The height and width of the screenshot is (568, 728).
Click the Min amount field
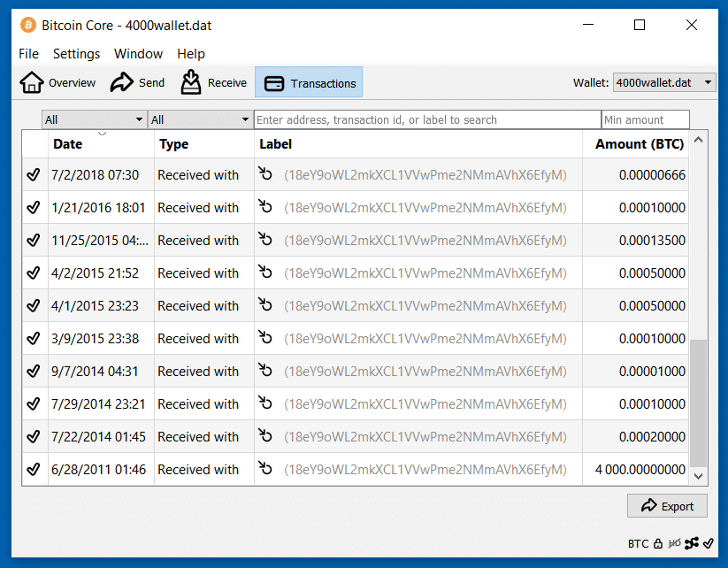pyautogui.click(x=645, y=119)
